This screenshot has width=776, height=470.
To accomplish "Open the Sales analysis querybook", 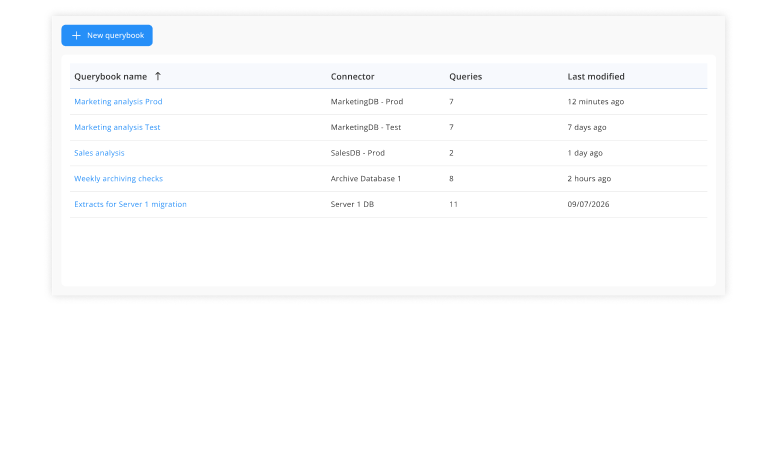I will [x=99, y=153].
